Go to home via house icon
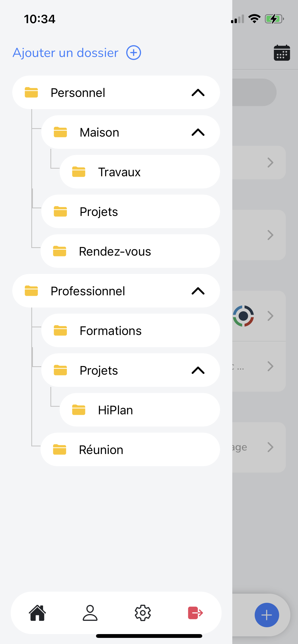The width and height of the screenshot is (298, 644). point(37,613)
